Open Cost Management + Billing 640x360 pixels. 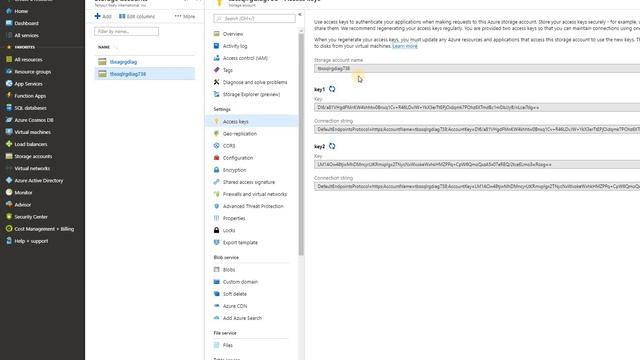(44, 229)
